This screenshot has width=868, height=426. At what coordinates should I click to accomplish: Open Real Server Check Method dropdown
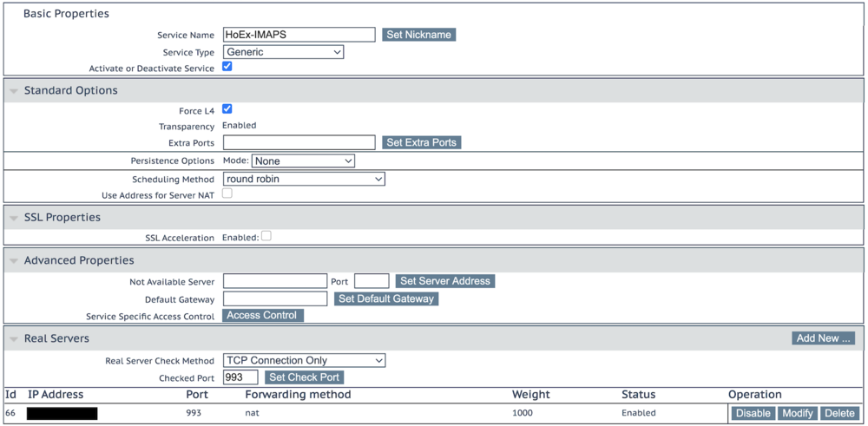(x=304, y=360)
